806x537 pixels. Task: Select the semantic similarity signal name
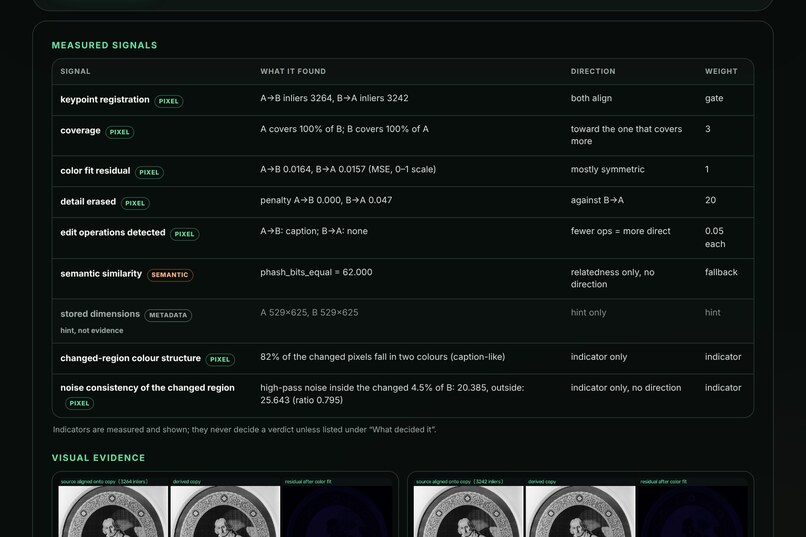(x=101, y=273)
